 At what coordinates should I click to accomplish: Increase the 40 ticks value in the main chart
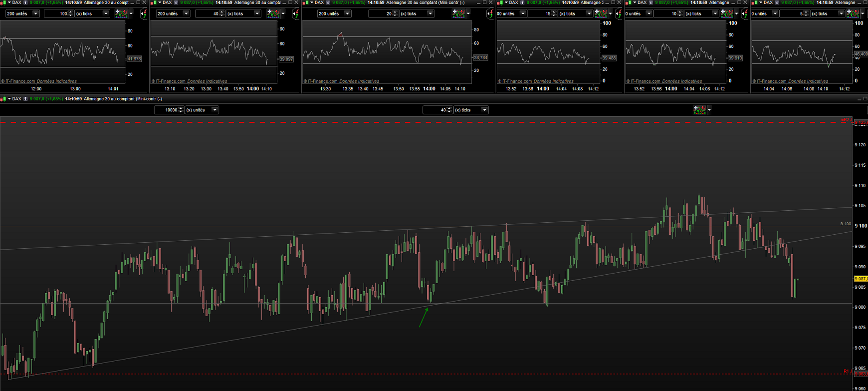(x=449, y=108)
